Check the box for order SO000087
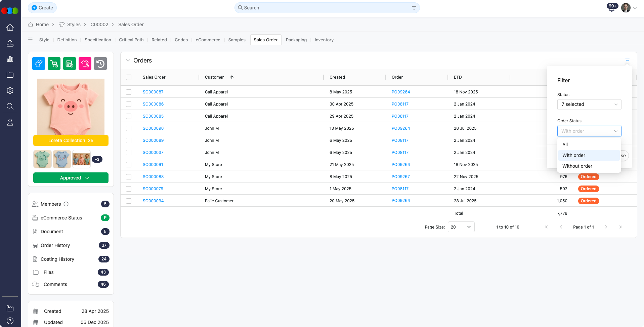This screenshot has height=327, width=644. (129, 92)
